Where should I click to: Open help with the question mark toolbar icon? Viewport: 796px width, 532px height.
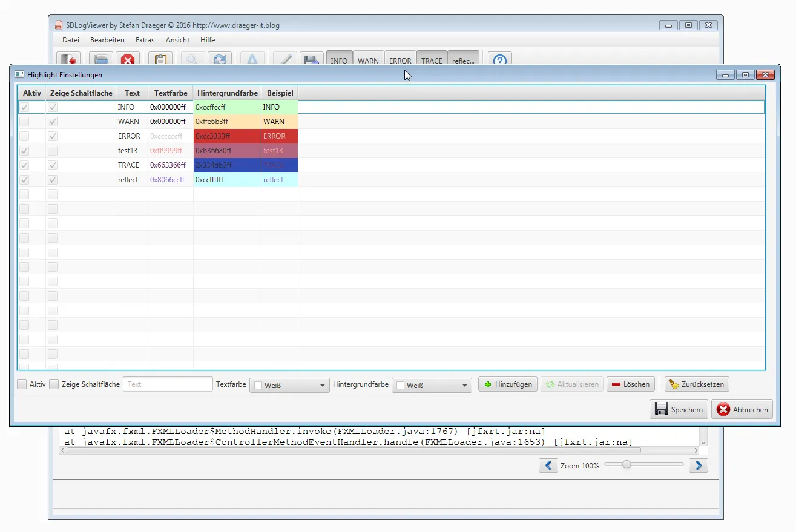499,60
